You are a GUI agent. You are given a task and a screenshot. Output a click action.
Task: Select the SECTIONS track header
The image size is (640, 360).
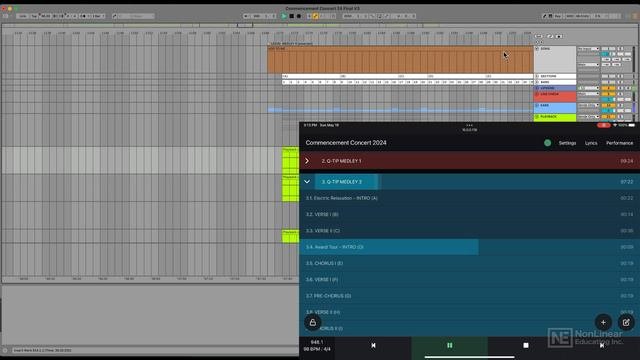click(555, 76)
